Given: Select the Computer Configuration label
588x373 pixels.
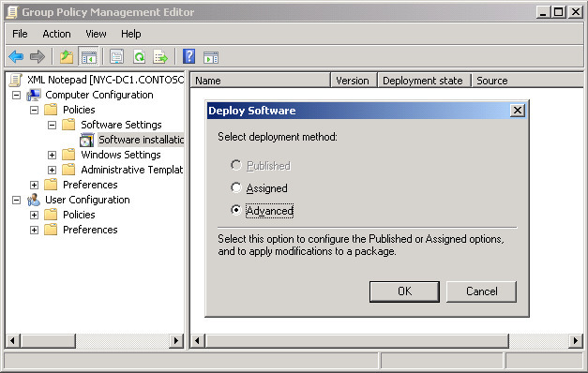Looking at the screenshot, I should 99,95.
